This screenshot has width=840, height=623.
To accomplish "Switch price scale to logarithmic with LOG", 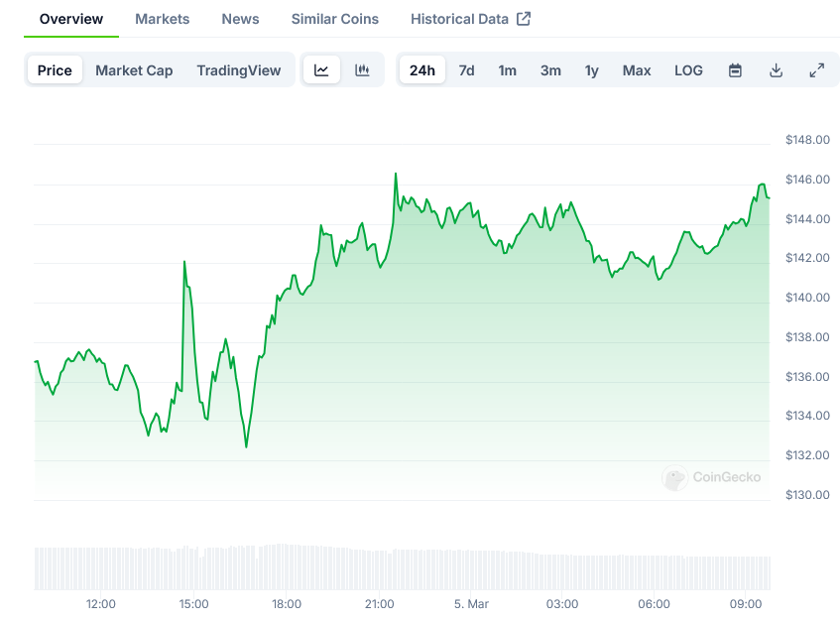I will [688, 69].
